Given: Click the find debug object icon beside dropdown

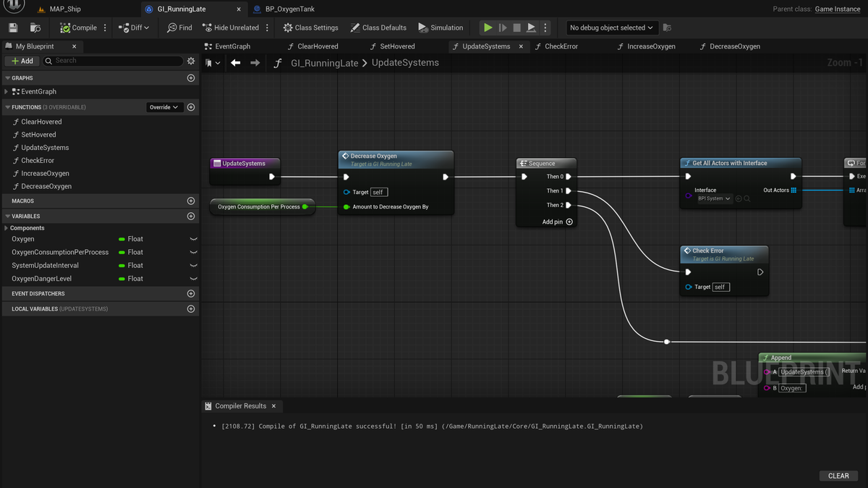Looking at the screenshot, I should tap(667, 28).
